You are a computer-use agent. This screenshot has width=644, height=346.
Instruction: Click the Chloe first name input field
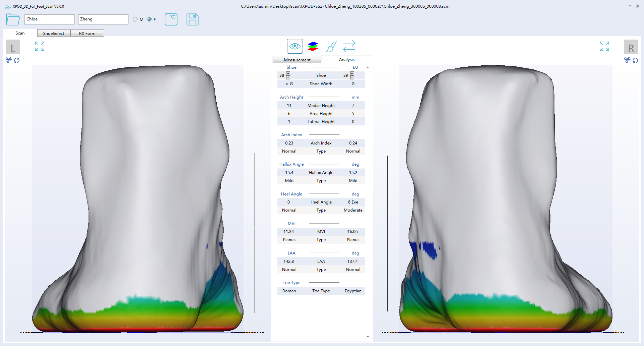[x=49, y=19]
